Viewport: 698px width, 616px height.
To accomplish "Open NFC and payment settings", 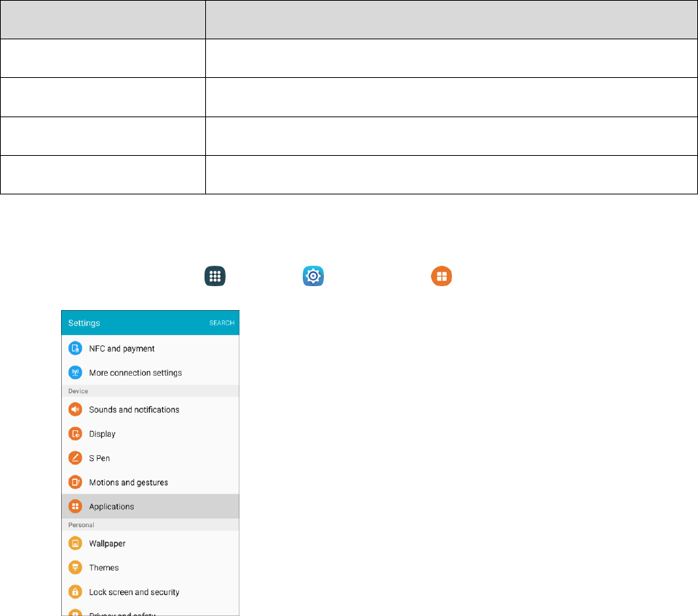I will coord(151,348).
